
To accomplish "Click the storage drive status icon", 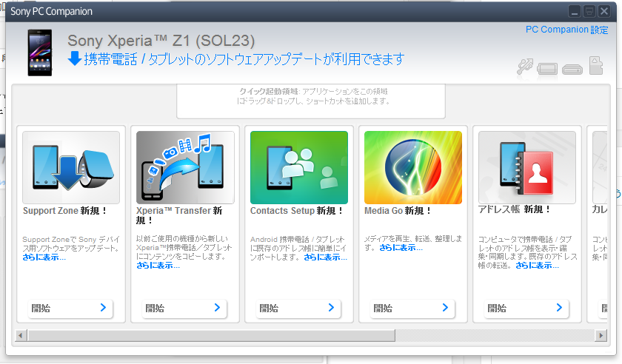I will pyautogui.click(x=572, y=70).
